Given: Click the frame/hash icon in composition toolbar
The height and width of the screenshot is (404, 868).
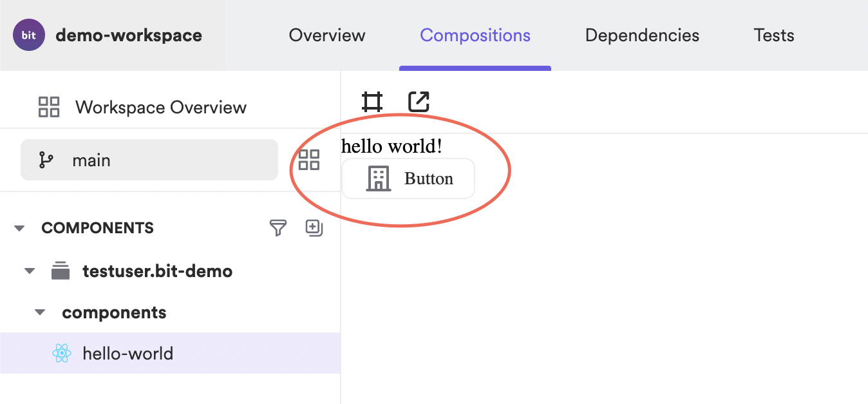Looking at the screenshot, I should coord(372,102).
